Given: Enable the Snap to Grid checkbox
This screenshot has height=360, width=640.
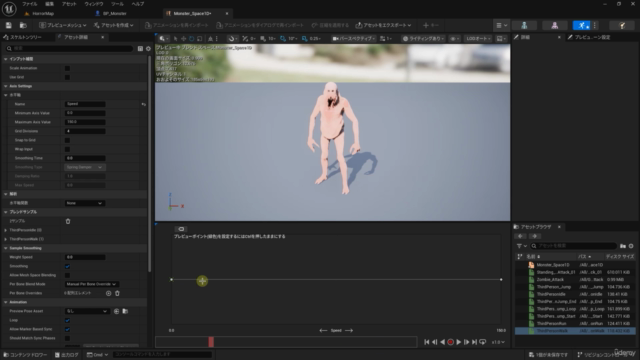Looking at the screenshot, I should [x=67, y=140].
